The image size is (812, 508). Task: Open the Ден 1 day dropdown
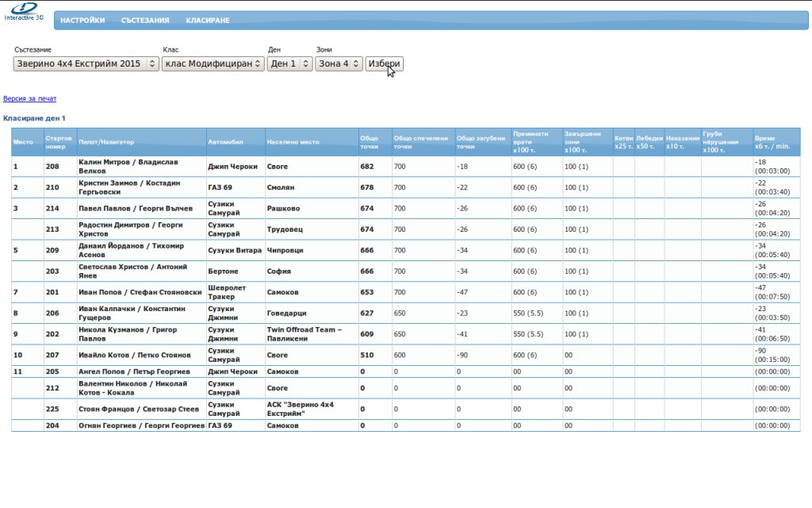point(289,63)
